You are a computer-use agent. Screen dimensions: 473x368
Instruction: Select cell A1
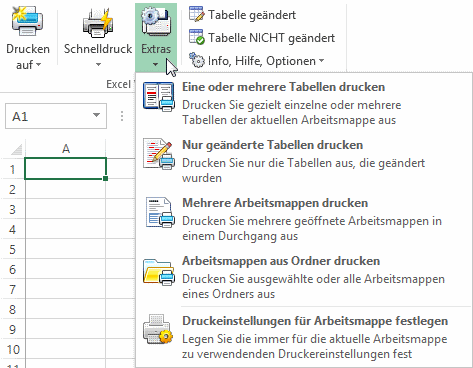(65, 169)
